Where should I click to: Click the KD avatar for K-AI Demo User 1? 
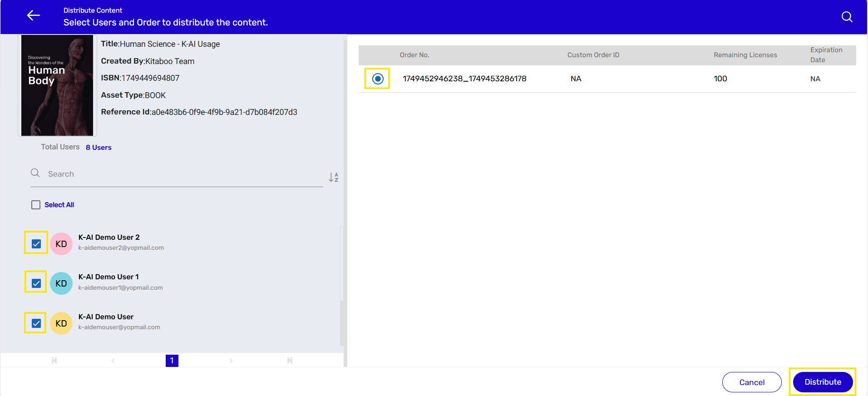point(61,283)
